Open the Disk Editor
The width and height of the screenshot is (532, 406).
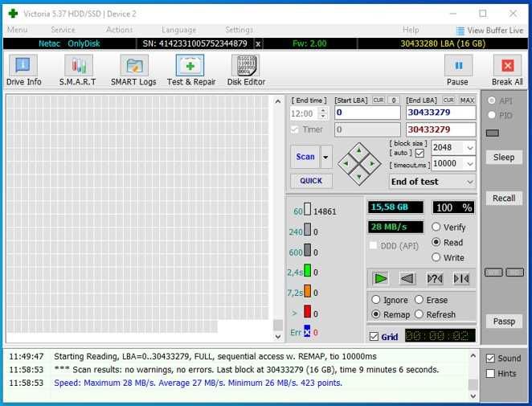[x=246, y=65]
